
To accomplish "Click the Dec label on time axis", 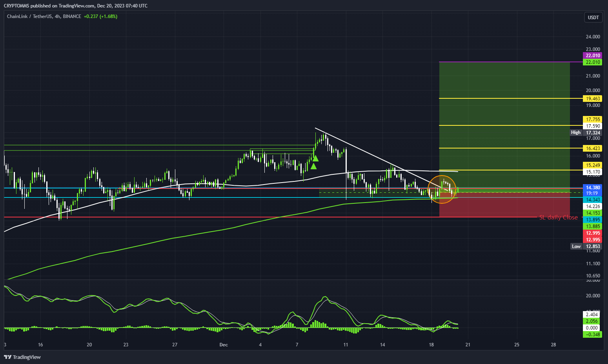I will tap(224, 345).
